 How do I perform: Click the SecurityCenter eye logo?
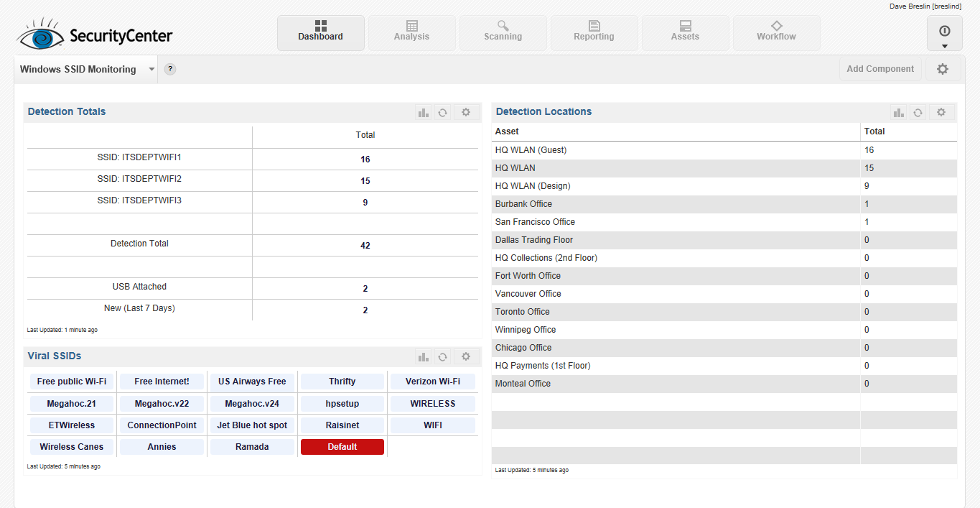[x=41, y=34]
